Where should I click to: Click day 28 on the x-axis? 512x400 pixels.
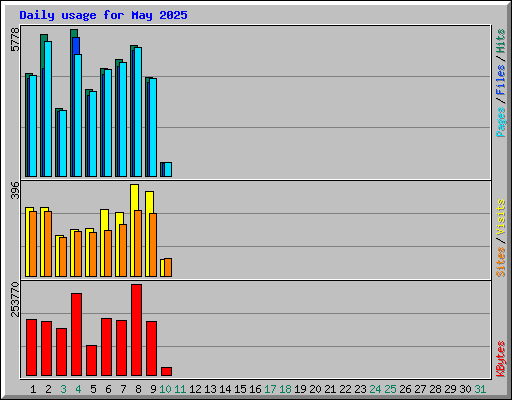click(x=435, y=389)
